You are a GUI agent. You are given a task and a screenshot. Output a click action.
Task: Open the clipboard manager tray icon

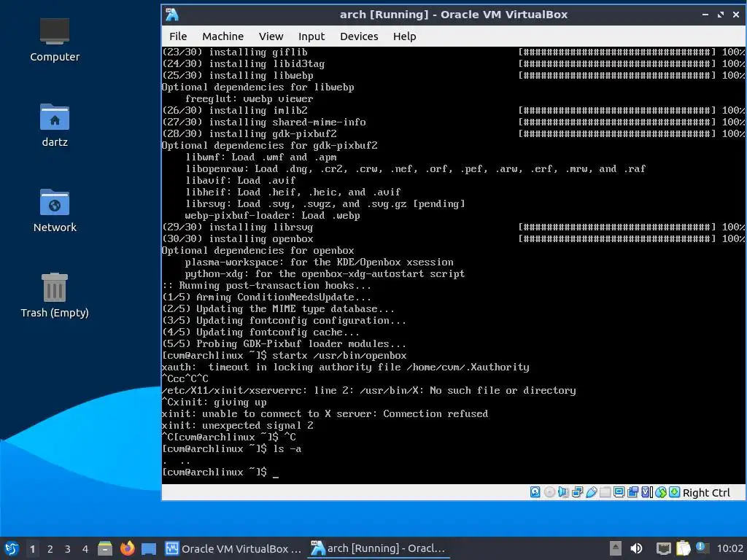click(683, 548)
